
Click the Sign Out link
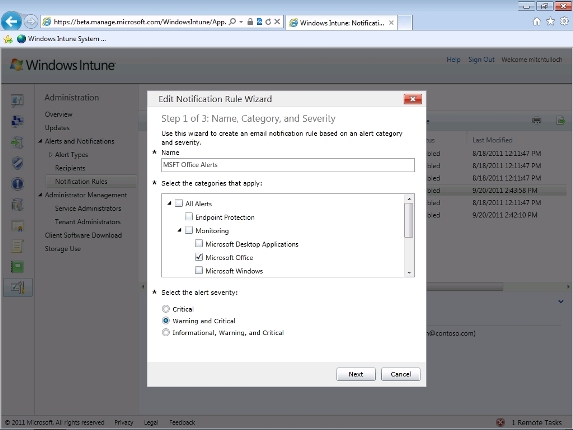point(481,60)
